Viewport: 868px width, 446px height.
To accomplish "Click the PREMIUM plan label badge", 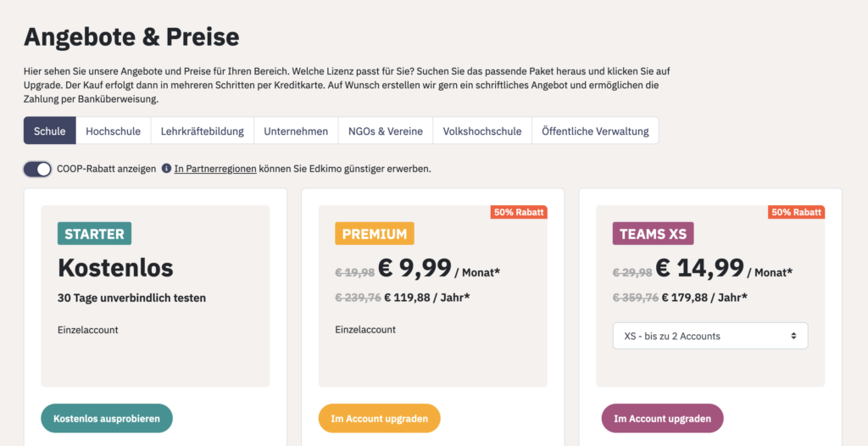I will pyautogui.click(x=375, y=233).
